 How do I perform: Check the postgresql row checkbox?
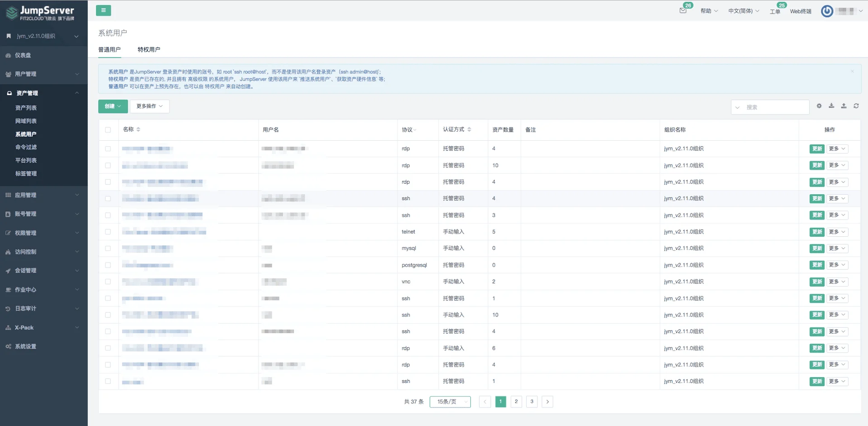108,265
